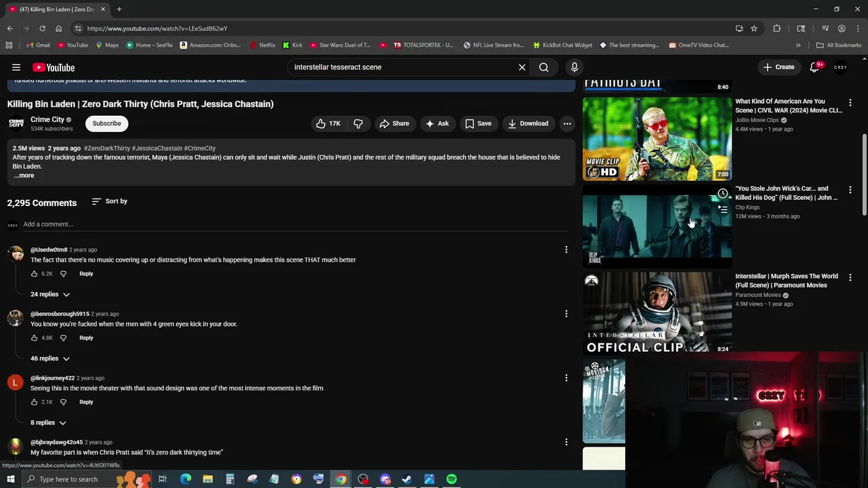
Task: Open menu for Civil War video suggestion
Action: [x=850, y=102]
